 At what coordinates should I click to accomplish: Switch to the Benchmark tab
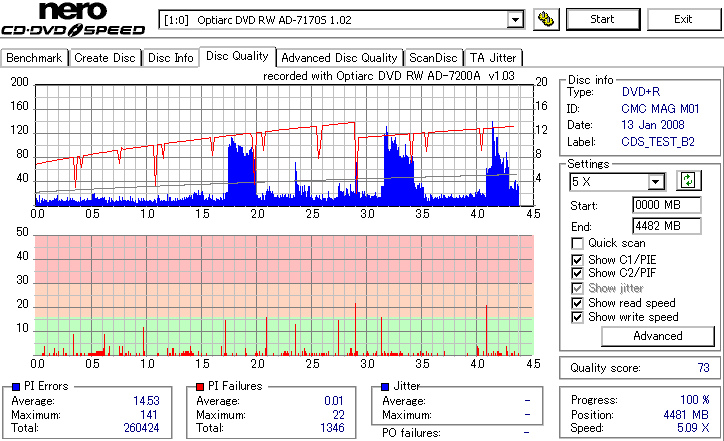click(34, 58)
